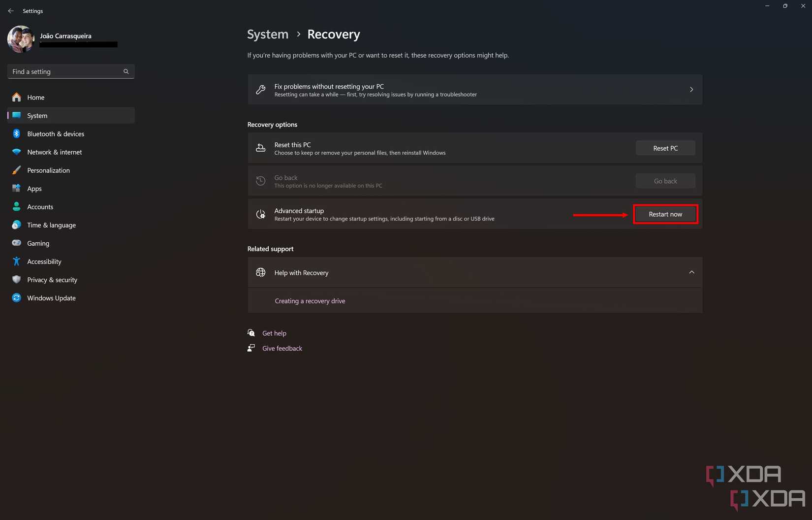Open Windows Update settings label
The width and height of the screenshot is (812, 520).
click(x=51, y=298)
